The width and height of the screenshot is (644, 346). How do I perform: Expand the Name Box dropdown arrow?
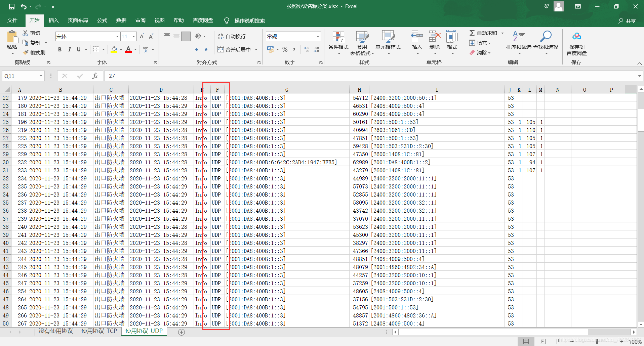[41, 76]
